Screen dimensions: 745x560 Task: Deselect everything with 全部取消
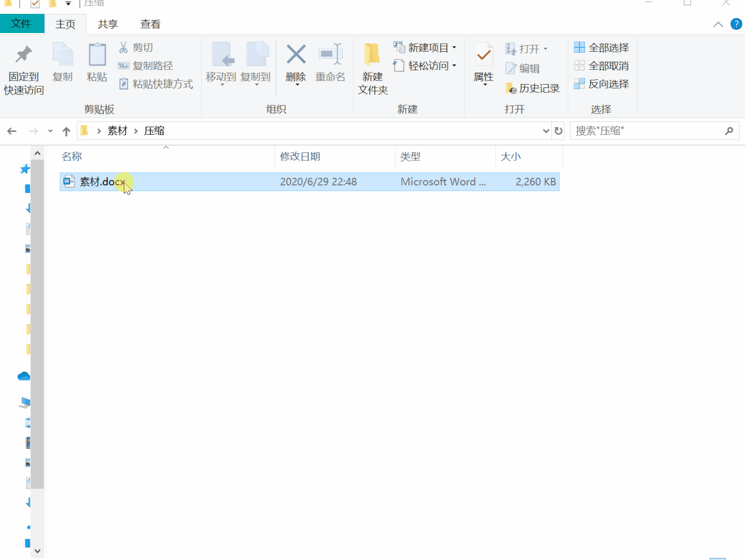coord(601,65)
